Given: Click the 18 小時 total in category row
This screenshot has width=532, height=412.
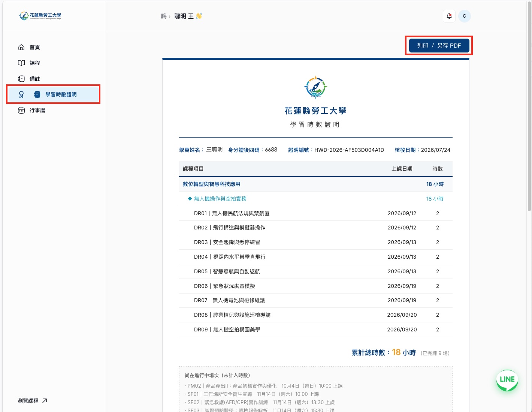Looking at the screenshot, I should (x=435, y=184).
